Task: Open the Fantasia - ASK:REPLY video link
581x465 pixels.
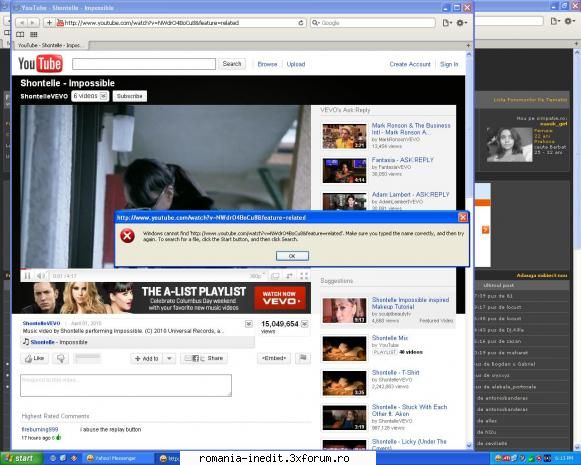Action: [402, 160]
